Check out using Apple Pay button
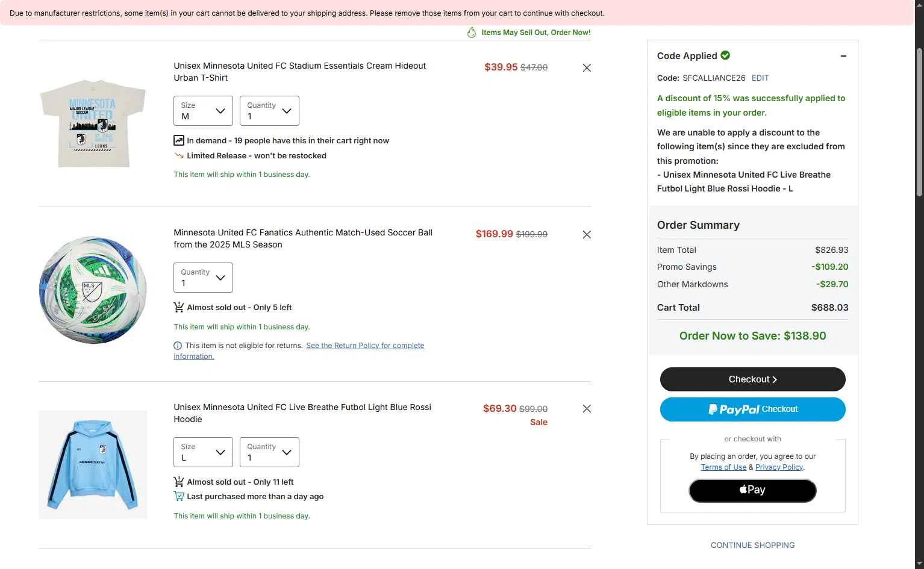924x569 pixels. (x=752, y=490)
